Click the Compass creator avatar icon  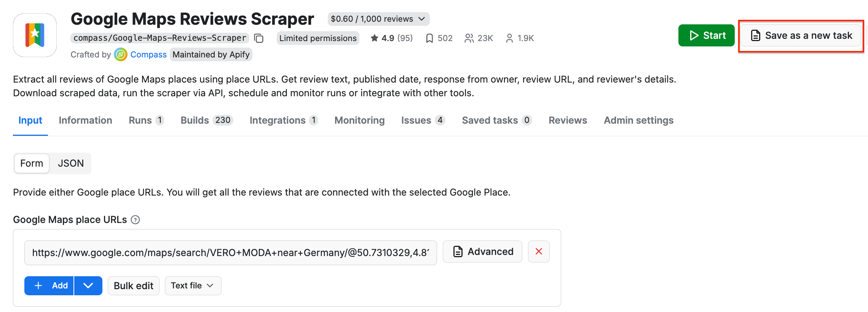coord(120,54)
